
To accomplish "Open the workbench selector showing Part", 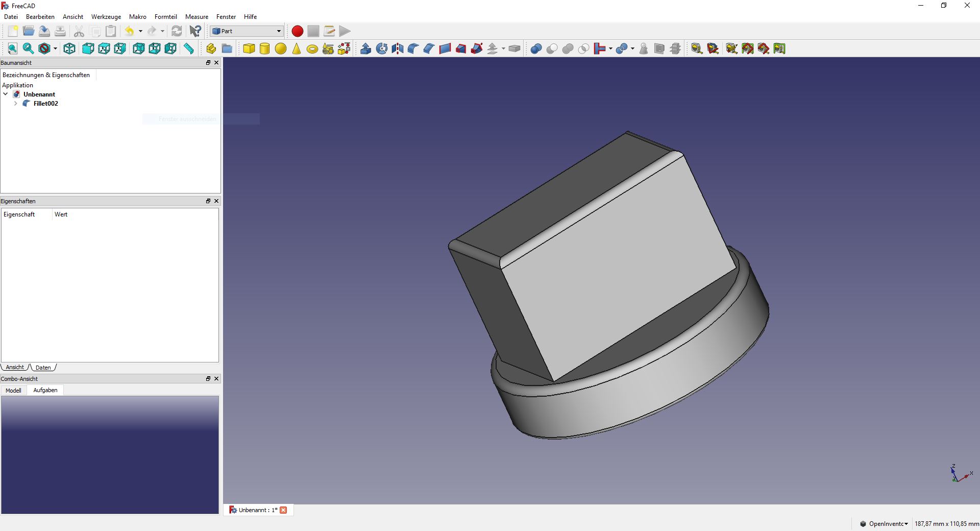I will tap(247, 31).
